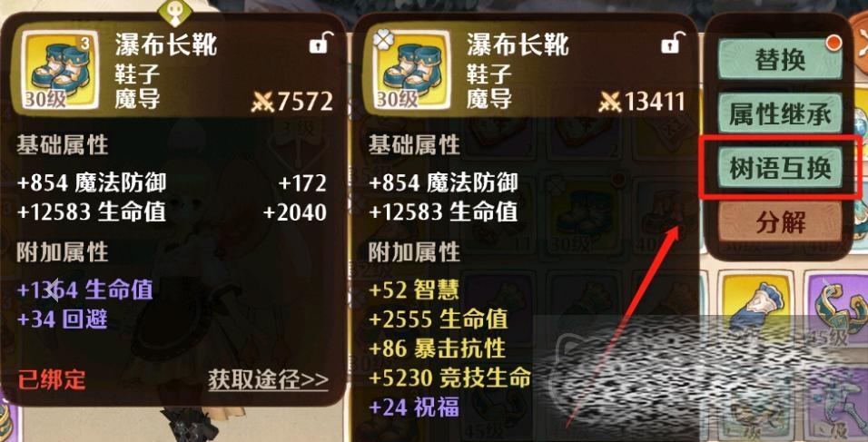
Task: Click the clover badge on right boots
Action: point(382,38)
